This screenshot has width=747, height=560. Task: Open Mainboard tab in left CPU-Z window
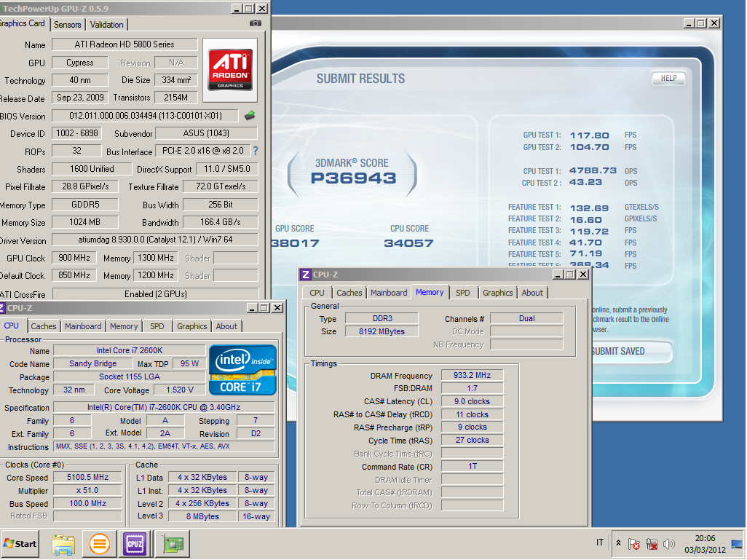[83, 326]
